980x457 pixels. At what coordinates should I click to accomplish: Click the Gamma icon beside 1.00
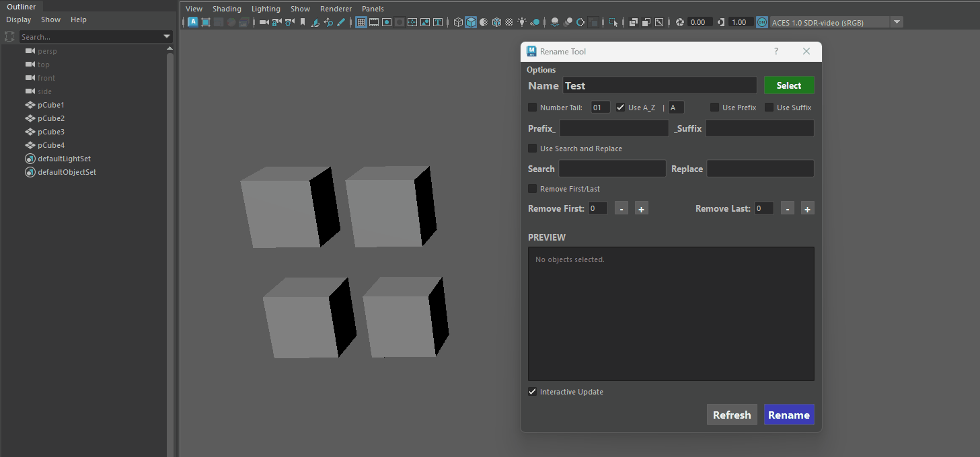721,22
